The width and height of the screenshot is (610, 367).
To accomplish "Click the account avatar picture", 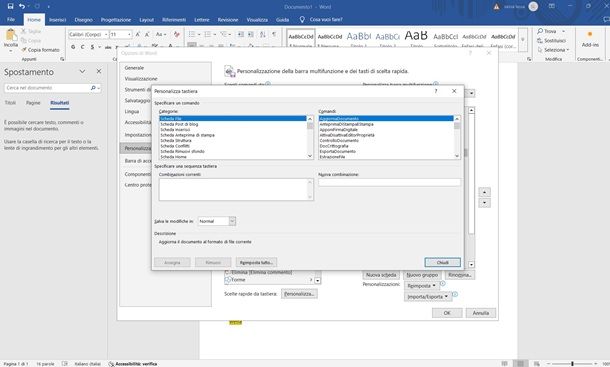I will 533,6.
